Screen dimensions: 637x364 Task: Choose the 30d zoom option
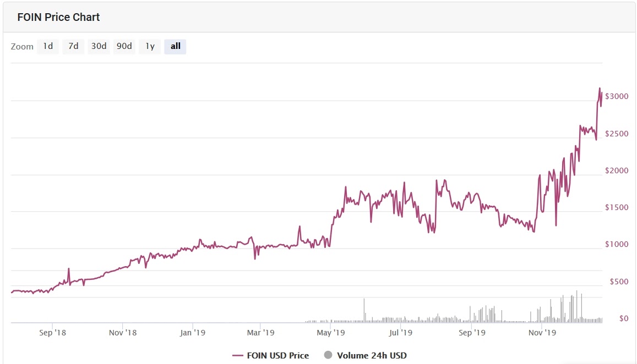(x=99, y=46)
